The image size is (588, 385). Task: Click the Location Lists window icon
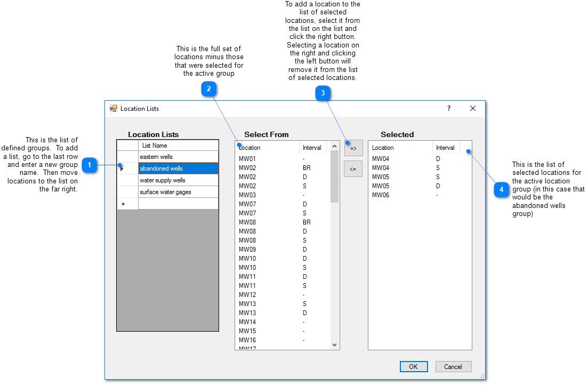(114, 108)
